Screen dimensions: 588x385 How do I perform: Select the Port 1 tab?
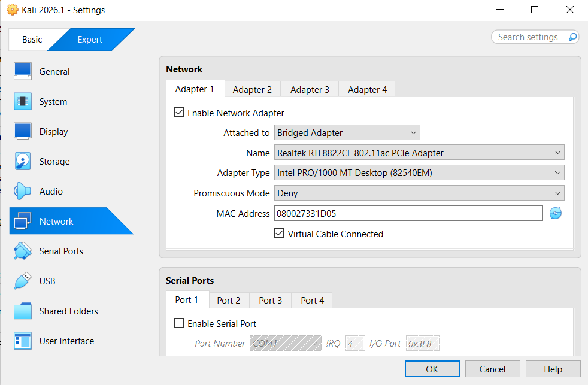(187, 300)
